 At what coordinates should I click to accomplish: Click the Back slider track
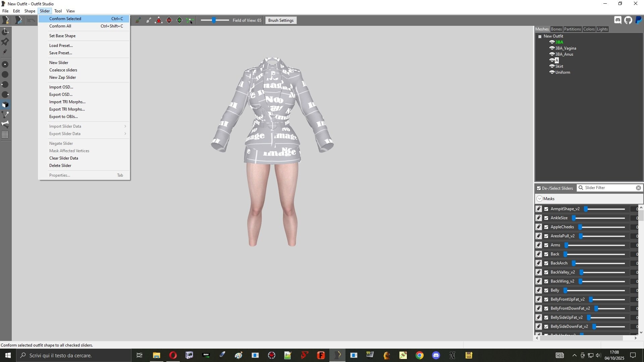[x=595, y=254]
